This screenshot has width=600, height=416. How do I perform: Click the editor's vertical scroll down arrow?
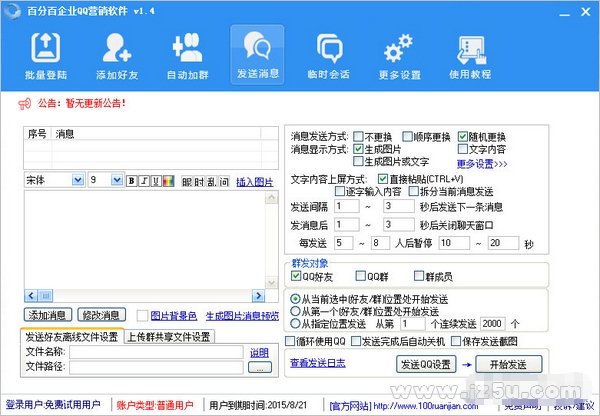pyautogui.click(x=272, y=283)
